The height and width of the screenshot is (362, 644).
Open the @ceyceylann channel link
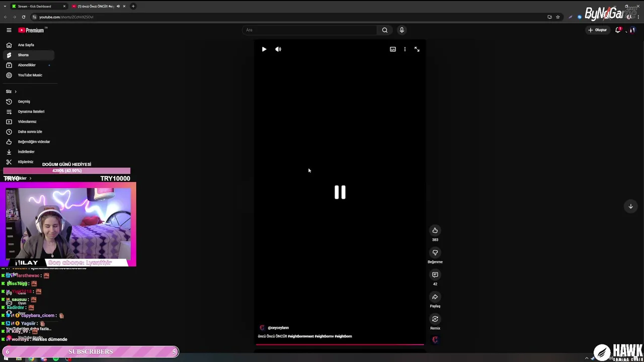click(x=278, y=328)
